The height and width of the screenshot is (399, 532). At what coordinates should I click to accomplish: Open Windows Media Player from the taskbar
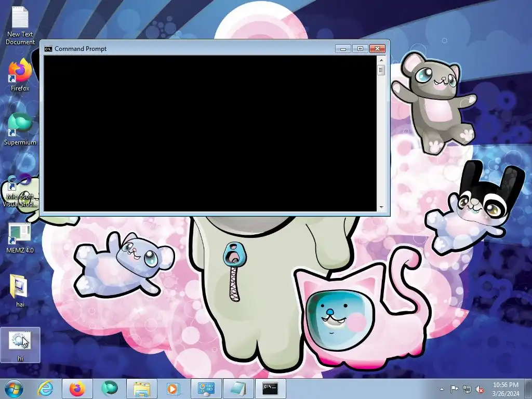pos(172,389)
